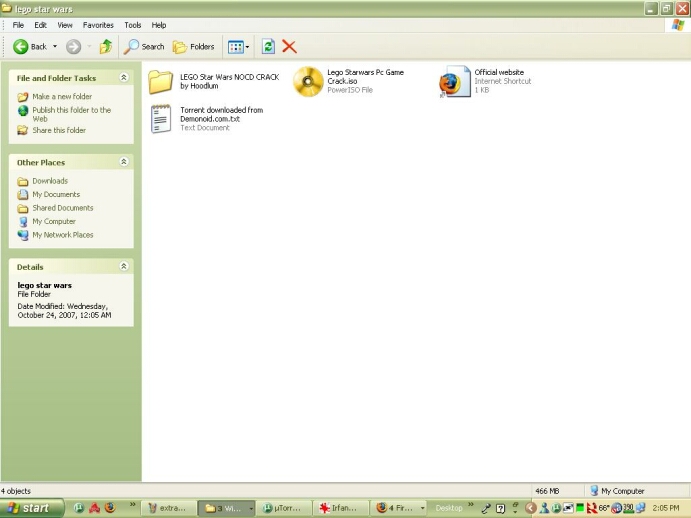Select the Official website shortcut icon
The height and width of the screenshot is (518, 691).
[x=454, y=81]
